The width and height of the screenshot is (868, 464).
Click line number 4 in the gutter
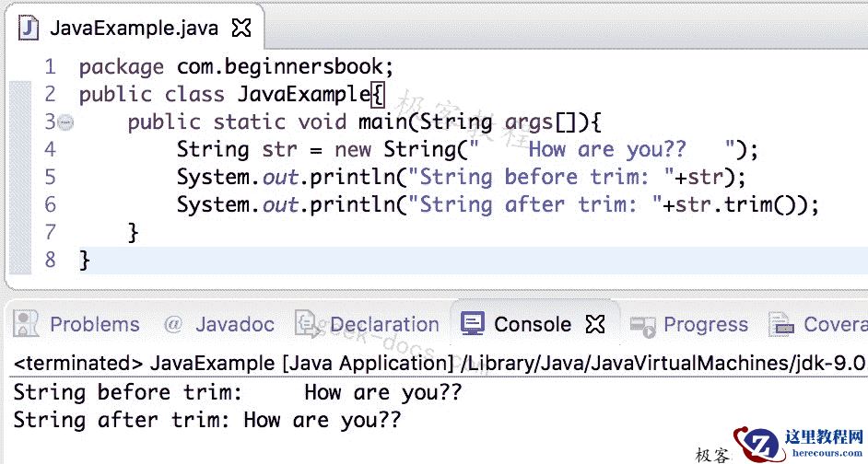[51, 150]
